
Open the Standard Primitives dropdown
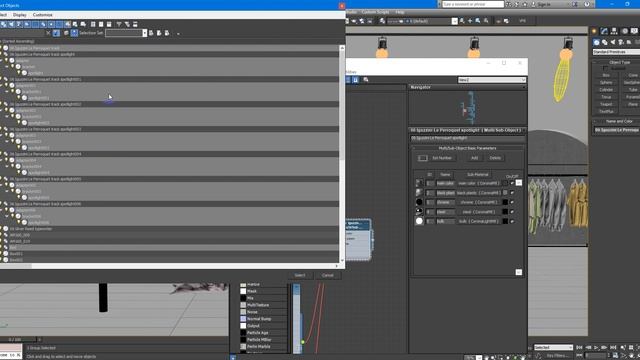click(616, 52)
